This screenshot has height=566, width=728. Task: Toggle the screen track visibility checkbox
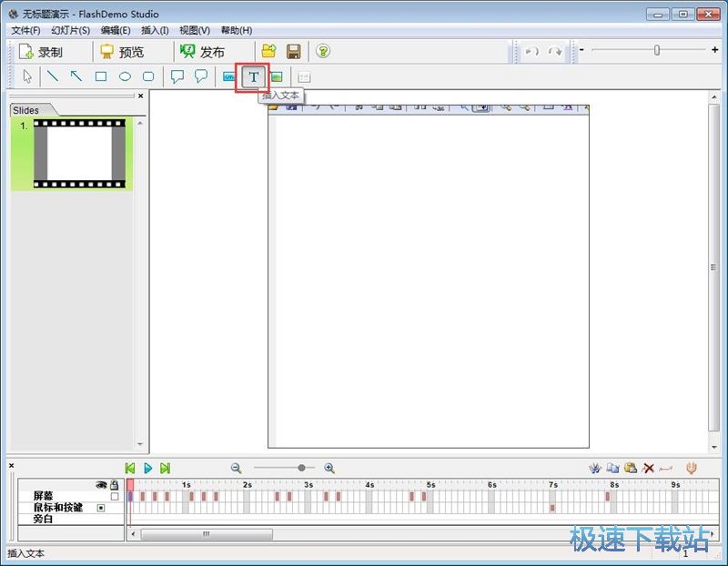(x=115, y=497)
